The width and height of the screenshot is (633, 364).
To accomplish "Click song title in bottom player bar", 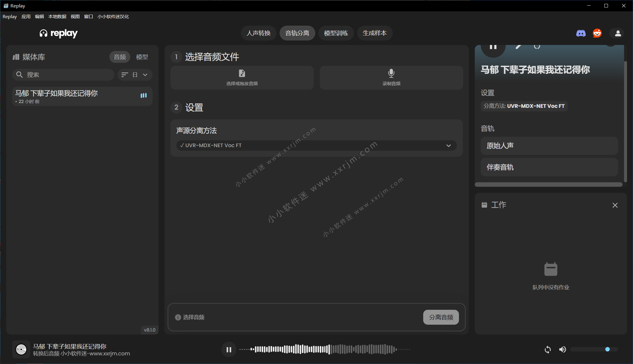I will click(69, 346).
